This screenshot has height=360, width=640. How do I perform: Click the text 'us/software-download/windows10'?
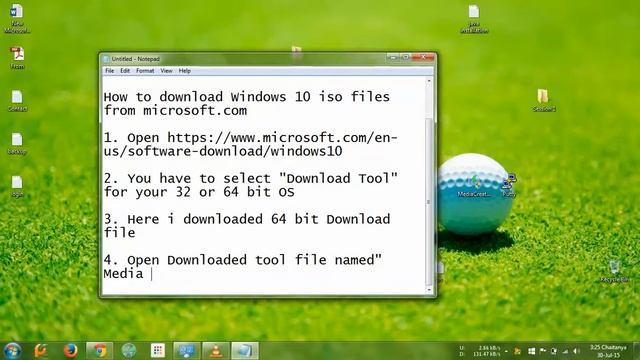[223, 151]
